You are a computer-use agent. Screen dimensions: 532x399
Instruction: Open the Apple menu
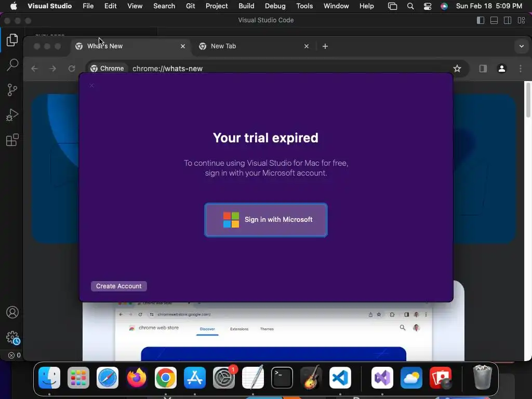(14, 6)
